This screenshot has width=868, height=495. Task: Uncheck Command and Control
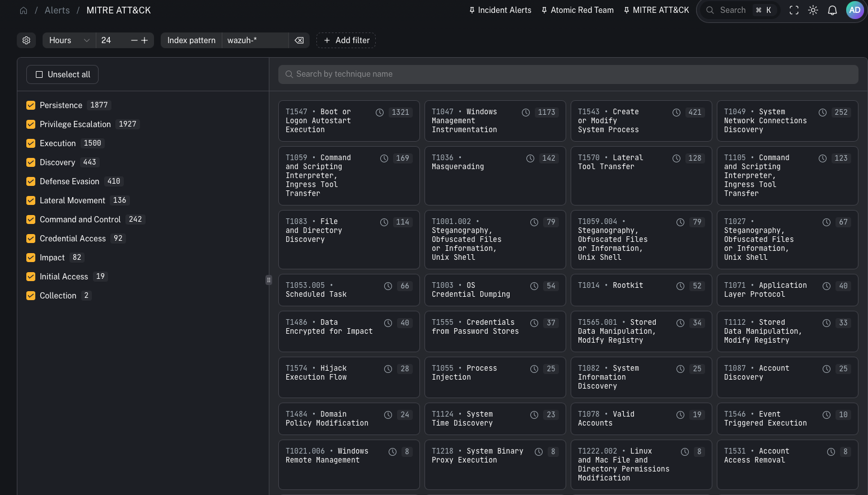coord(31,220)
